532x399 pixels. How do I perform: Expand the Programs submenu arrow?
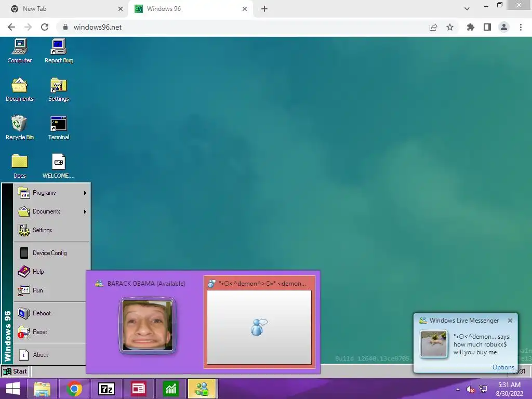(x=85, y=193)
